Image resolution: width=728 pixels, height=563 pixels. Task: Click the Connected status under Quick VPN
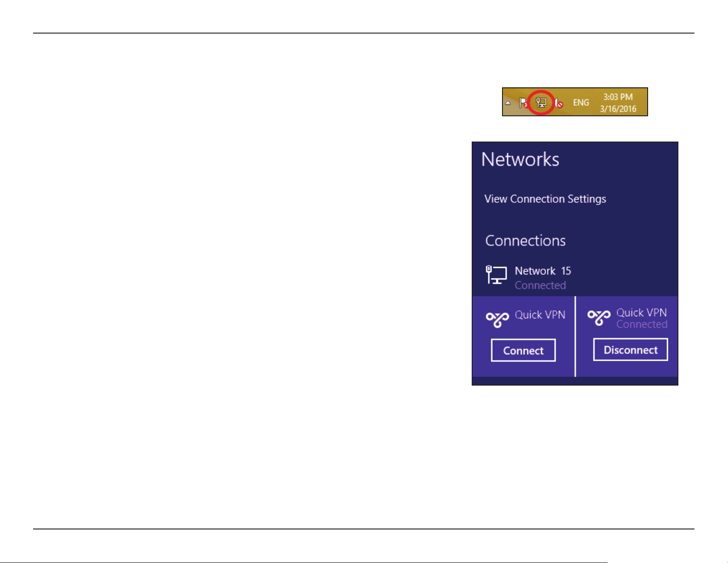pos(642,324)
